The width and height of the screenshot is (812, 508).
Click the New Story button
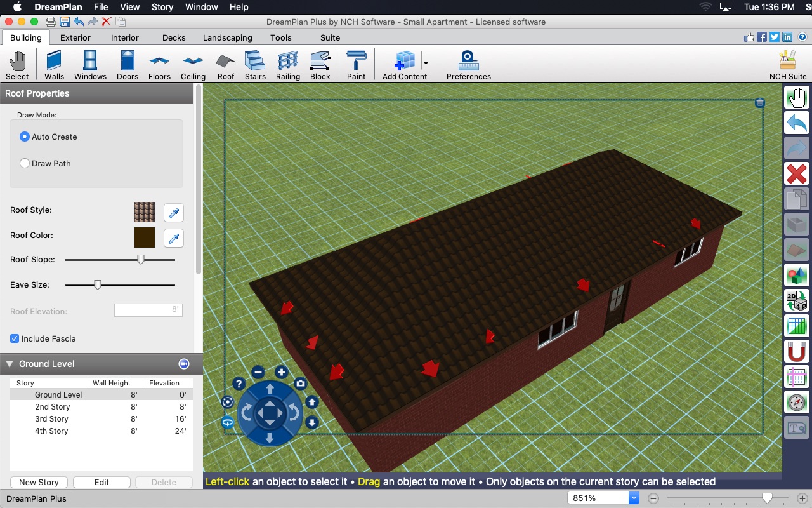[39, 482]
